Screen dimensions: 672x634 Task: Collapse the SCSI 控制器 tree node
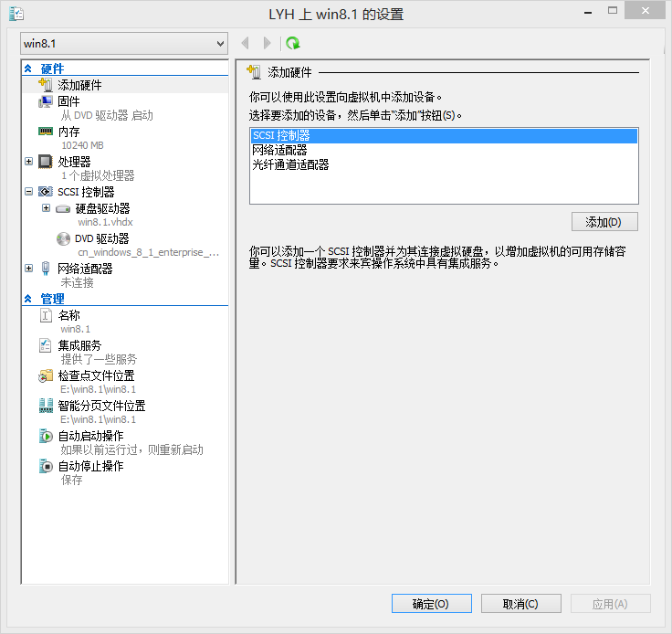tap(28, 191)
